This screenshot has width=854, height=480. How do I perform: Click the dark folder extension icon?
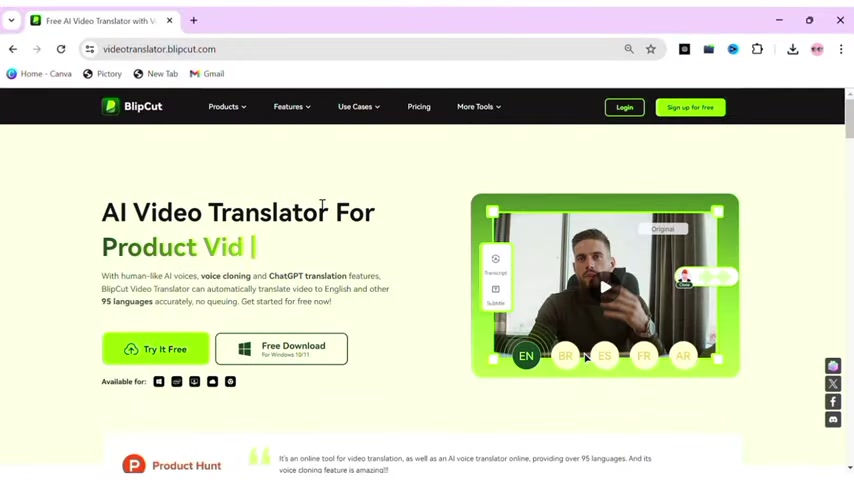709,49
